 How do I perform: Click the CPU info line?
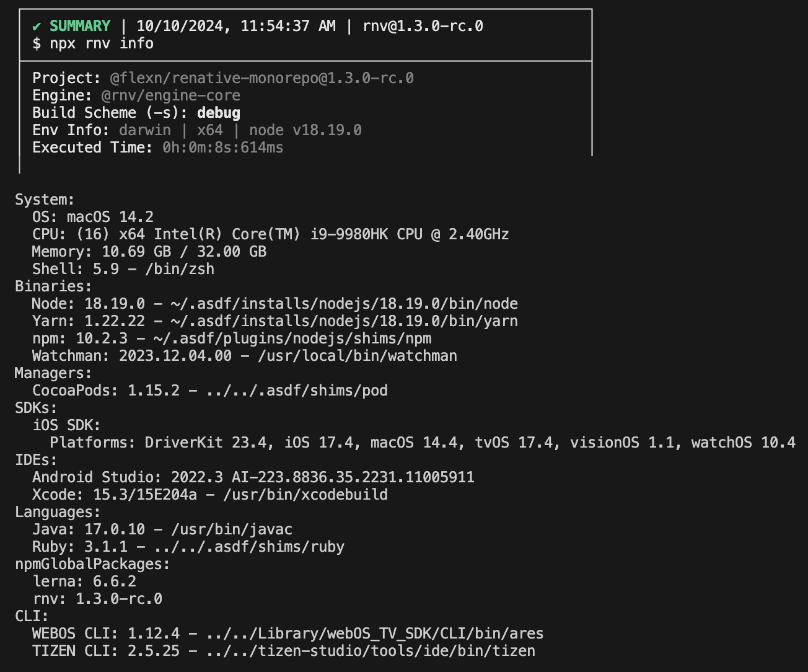click(270, 234)
